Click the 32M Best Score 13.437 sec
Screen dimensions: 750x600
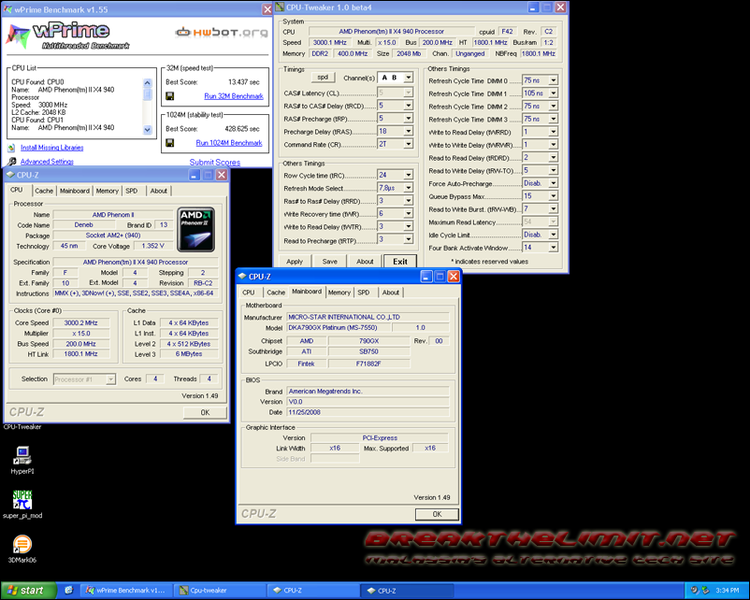(x=243, y=82)
